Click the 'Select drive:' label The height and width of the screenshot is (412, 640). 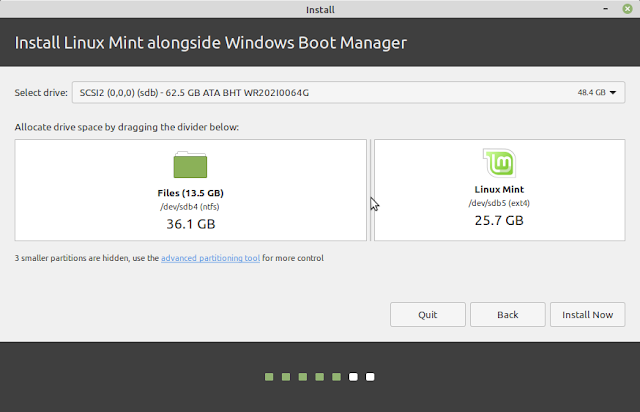[41, 93]
